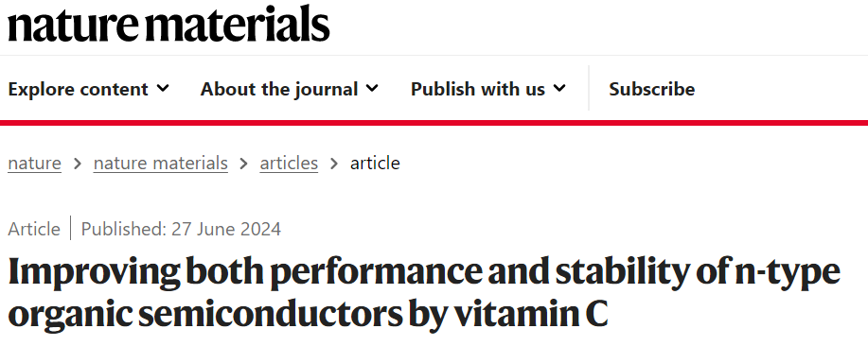Open the About the journal menu
Image resolution: width=868 pixels, height=346 pixels.
point(289,89)
